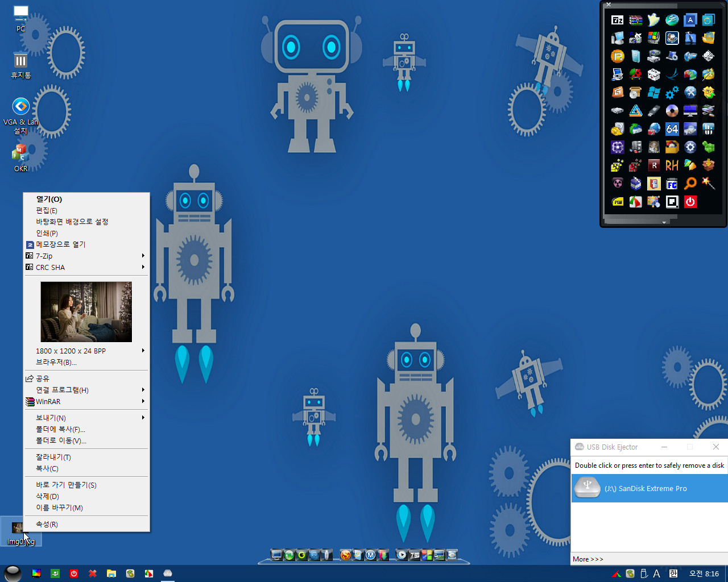Open the blue monitor launcher icon
This screenshot has width=728, height=582.
click(x=690, y=111)
